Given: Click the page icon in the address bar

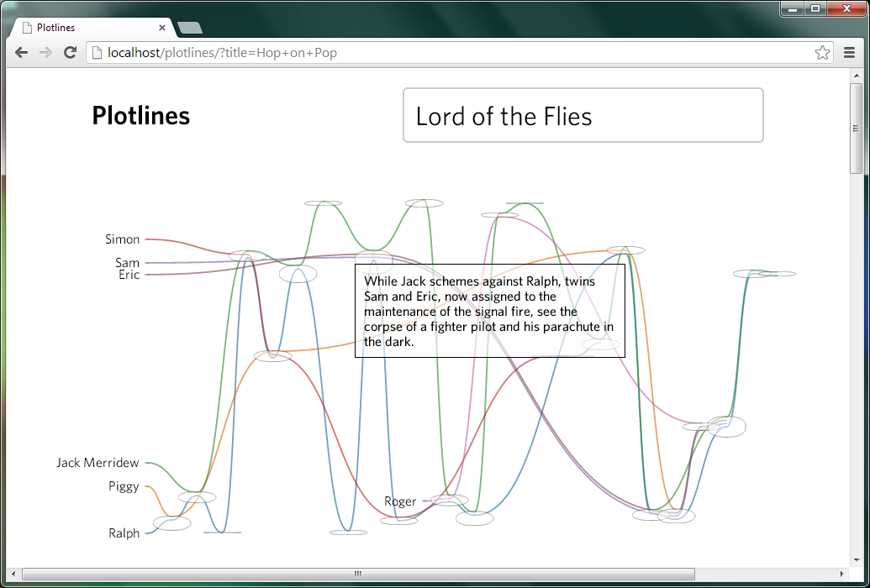Looking at the screenshot, I should point(98,53).
